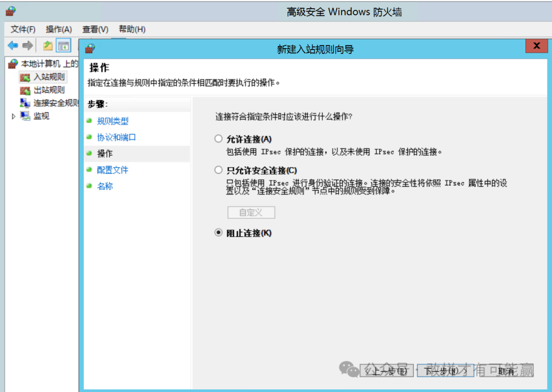Select 入站规则 in the tree
This screenshot has width=552, height=392.
tap(49, 77)
